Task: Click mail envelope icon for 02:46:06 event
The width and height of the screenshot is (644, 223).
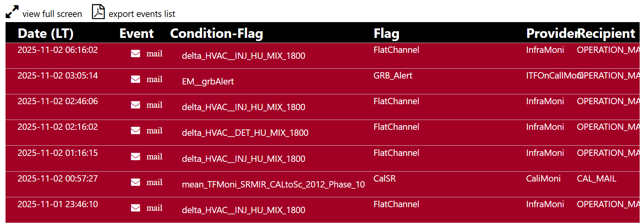Action: tap(135, 105)
